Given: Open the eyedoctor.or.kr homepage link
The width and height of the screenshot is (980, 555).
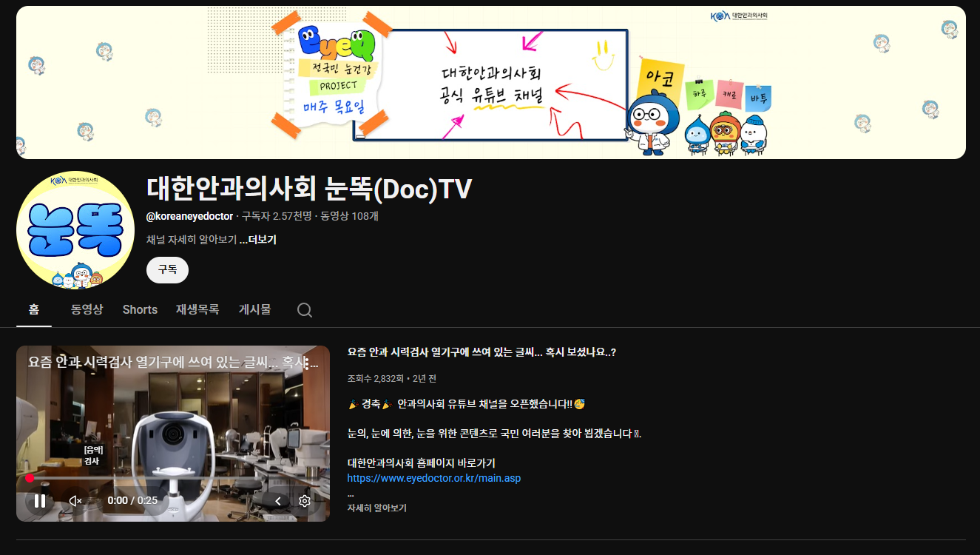Looking at the screenshot, I should 434,478.
